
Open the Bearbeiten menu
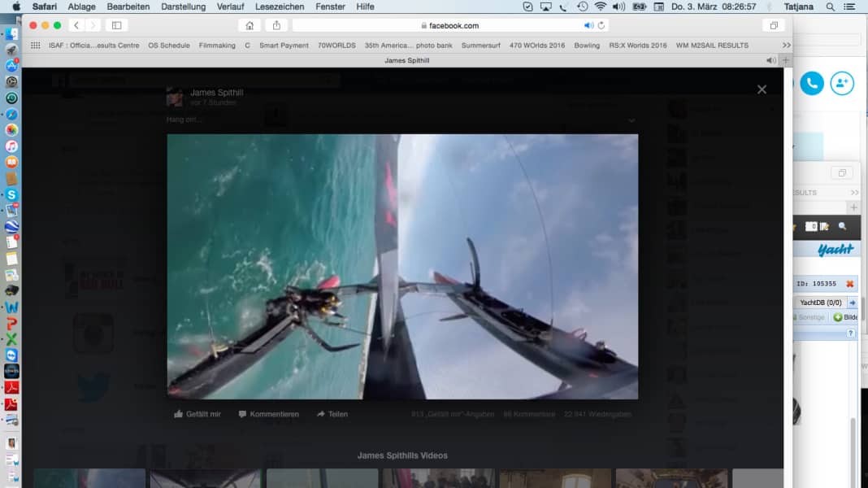click(128, 7)
